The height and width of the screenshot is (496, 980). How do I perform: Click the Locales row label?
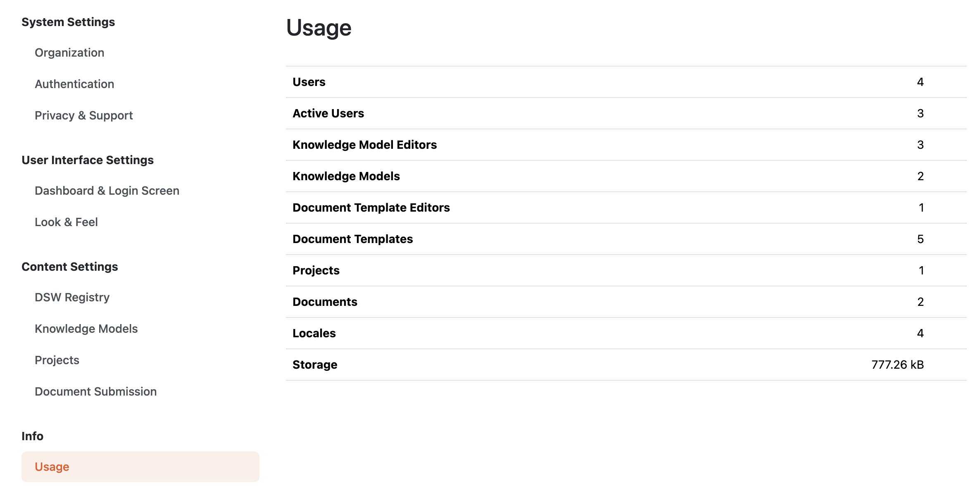click(314, 333)
